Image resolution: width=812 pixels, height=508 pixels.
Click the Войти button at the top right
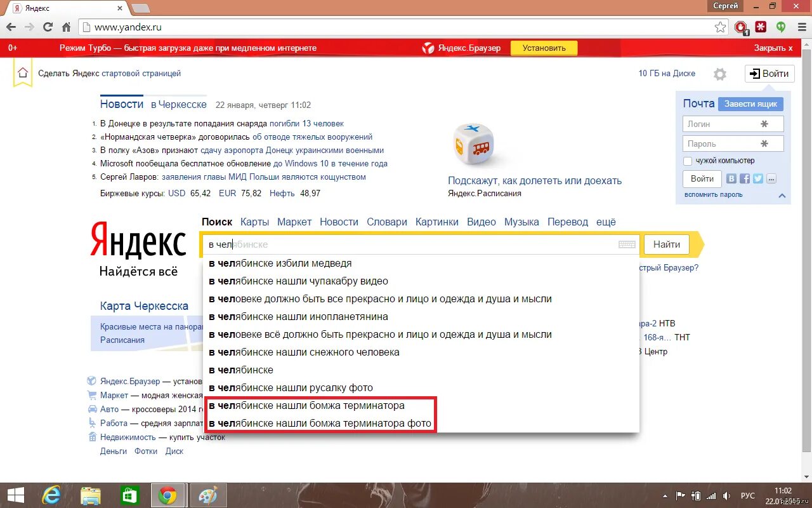tap(769, 74)
